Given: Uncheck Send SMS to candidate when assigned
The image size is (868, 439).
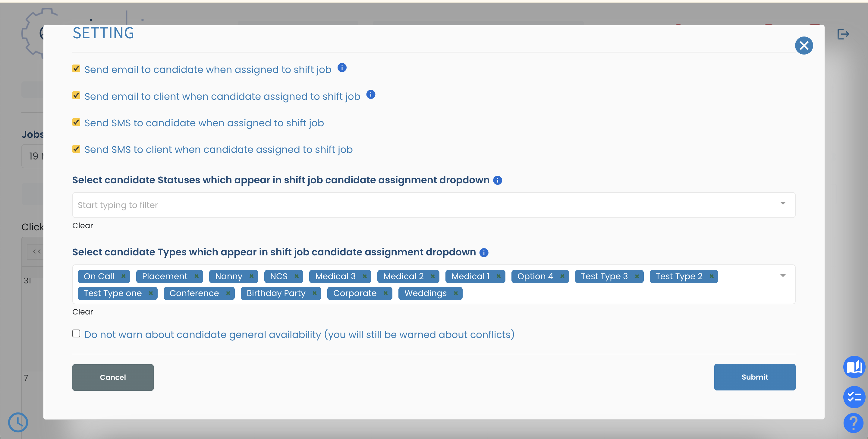Looking at the screenshot, I should click(76, 122).
